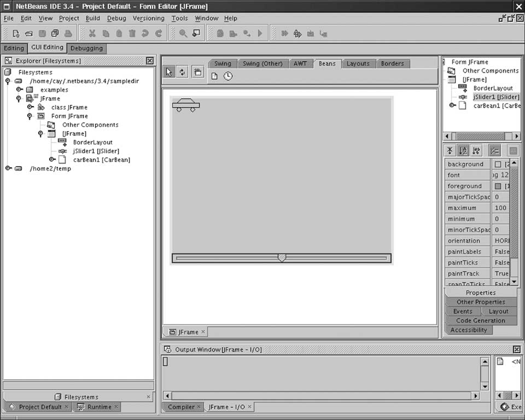Collapse the sampledir filesystem node
Viewport: 525px width, 420px height.
pyautogui.click(x=8, y=81)
